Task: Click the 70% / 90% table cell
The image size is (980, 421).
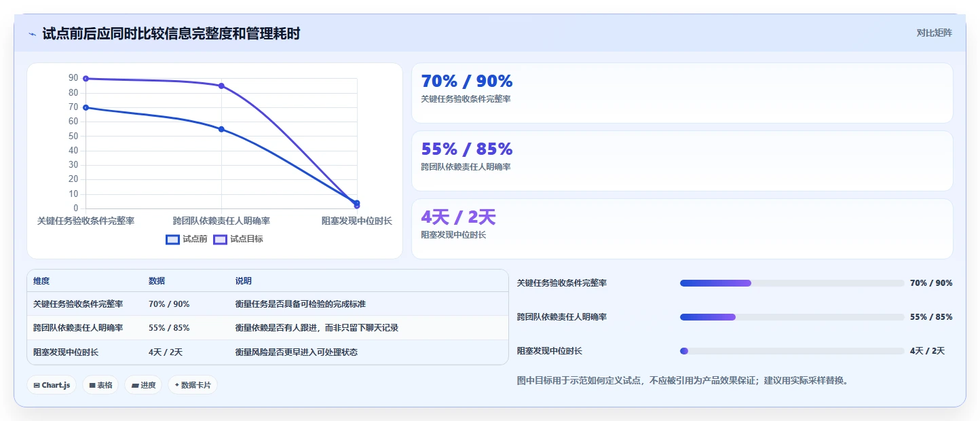Action: tap(169, 304)
